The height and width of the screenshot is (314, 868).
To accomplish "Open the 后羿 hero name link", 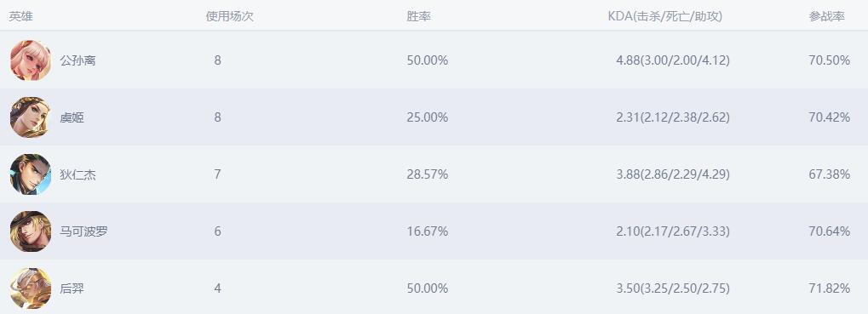I will click(x=72, y=288).
